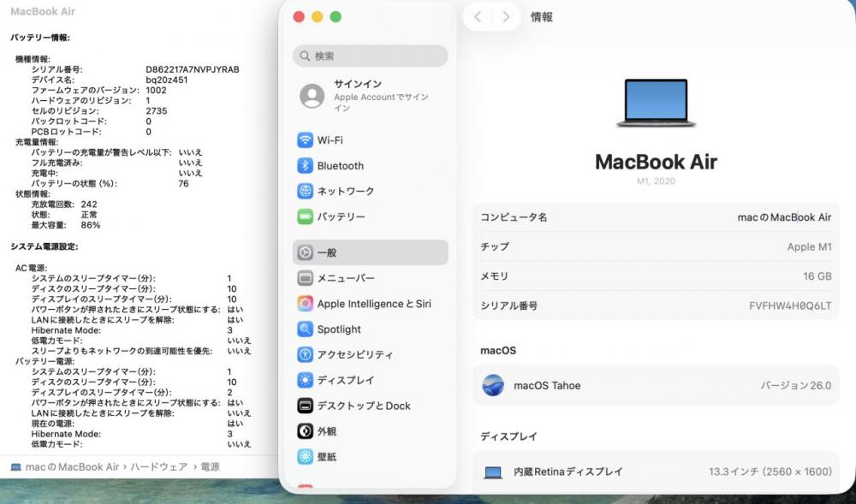856x504 pixels.
Task: Click the 一般 gear icon
Action: 305,252
